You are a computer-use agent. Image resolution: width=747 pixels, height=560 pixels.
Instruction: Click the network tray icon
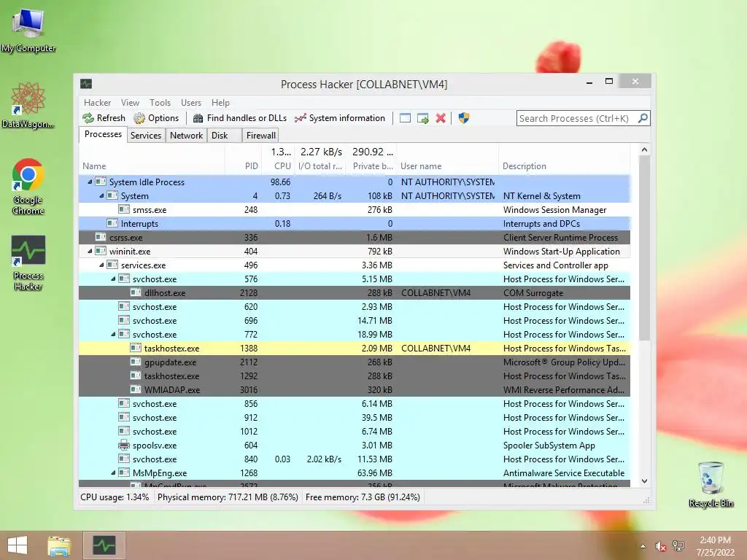tap(678, 545)
